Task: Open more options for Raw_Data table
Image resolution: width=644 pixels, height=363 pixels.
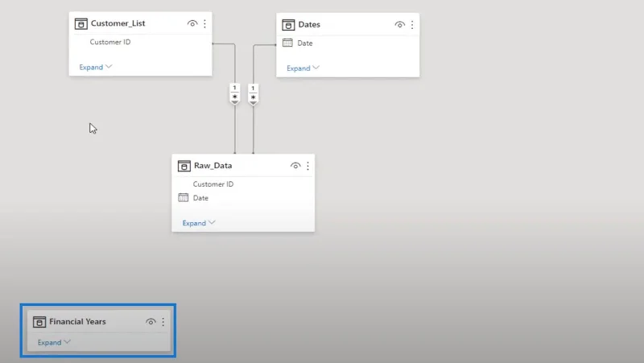Action: point(308,166)
